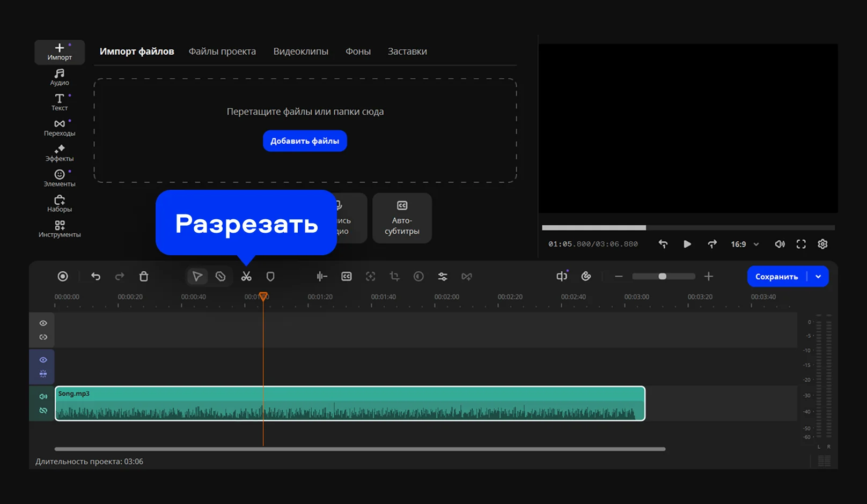Toggle eye on the highlighted video track
The width and height of the screenshot is (867, 504).
coord(43,360)
